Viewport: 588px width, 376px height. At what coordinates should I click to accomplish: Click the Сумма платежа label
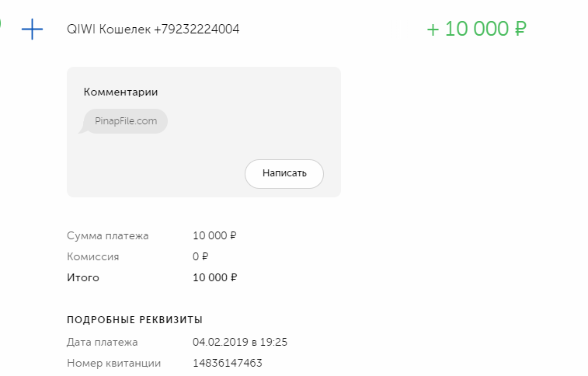107,235
